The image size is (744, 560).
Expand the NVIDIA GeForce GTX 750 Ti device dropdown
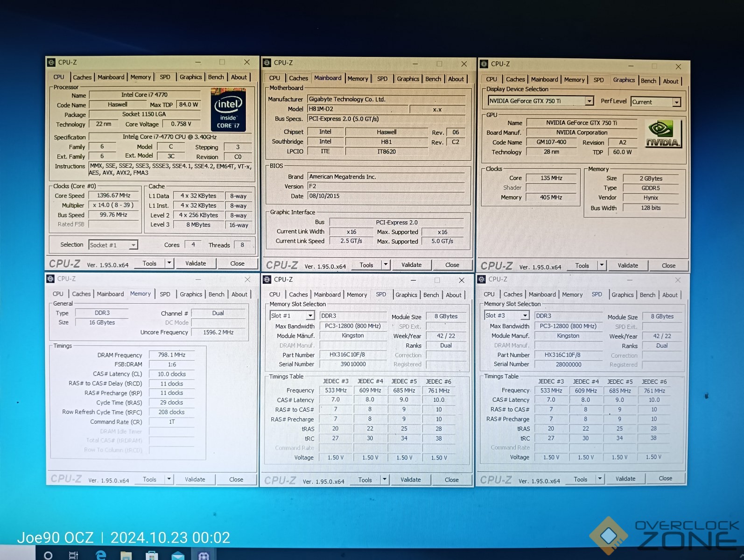click(590, 101)
